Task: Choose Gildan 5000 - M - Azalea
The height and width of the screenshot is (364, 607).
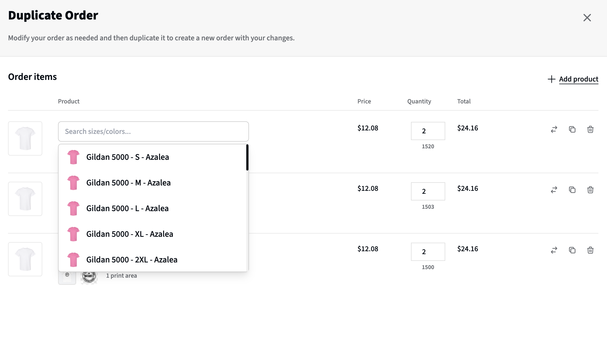Action: [x=128, y=183]
